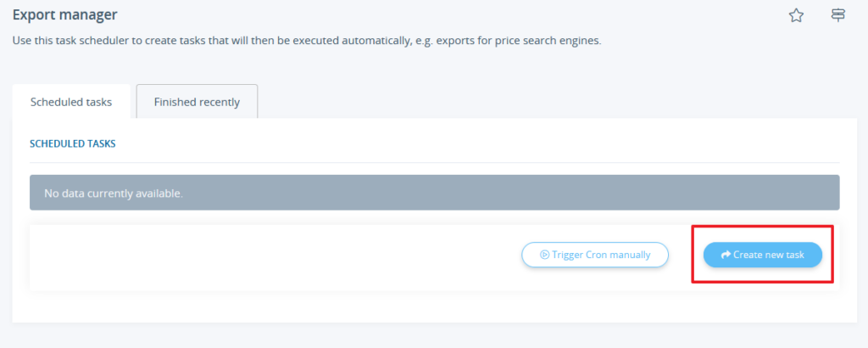The image size is (868, 348).
Task: Mark Export manager as favorite with star
Action: pyautogui.click(x=796, y=15)
